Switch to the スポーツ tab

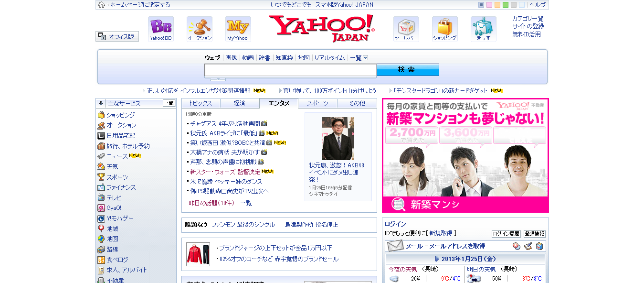(317, 103)
